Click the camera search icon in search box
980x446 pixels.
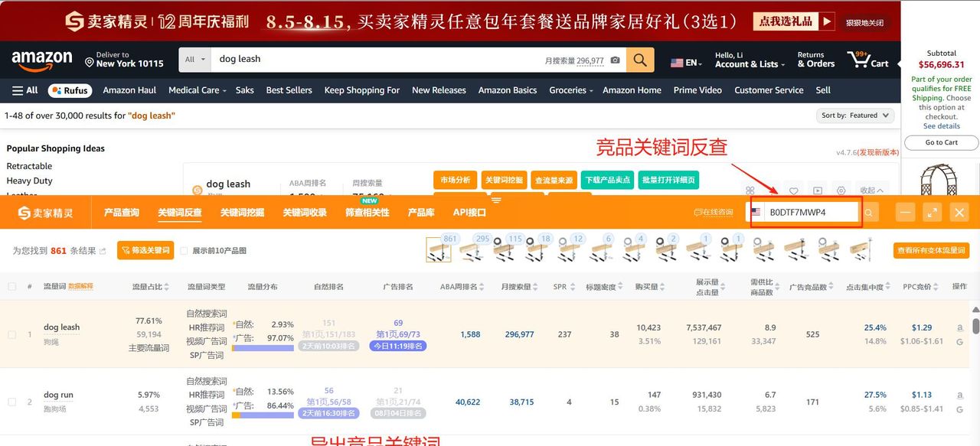click(615, 60)
